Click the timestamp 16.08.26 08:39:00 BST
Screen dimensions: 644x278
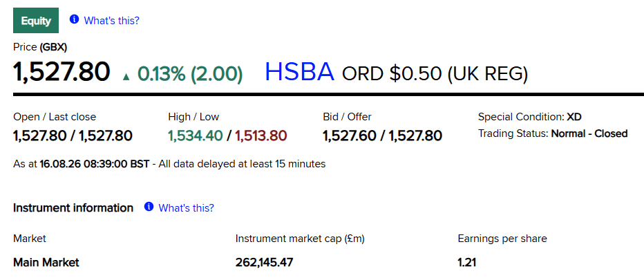95,164
